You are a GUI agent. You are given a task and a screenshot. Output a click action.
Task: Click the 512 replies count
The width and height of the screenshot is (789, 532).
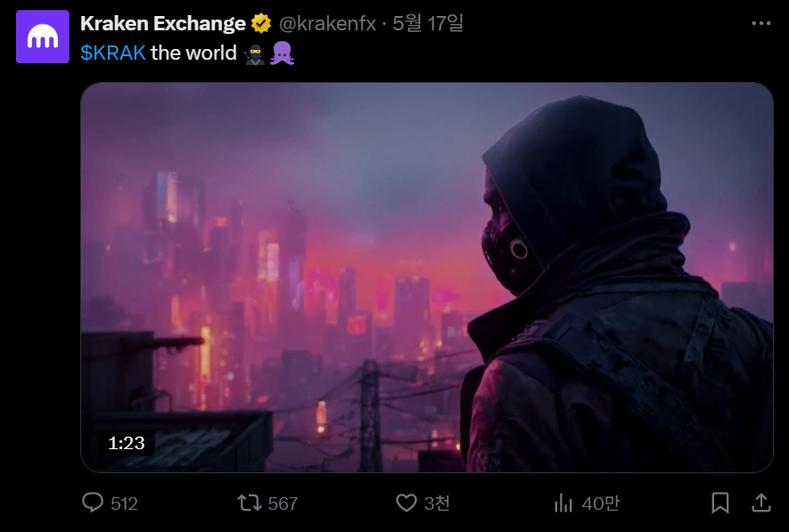coord(124,503)
